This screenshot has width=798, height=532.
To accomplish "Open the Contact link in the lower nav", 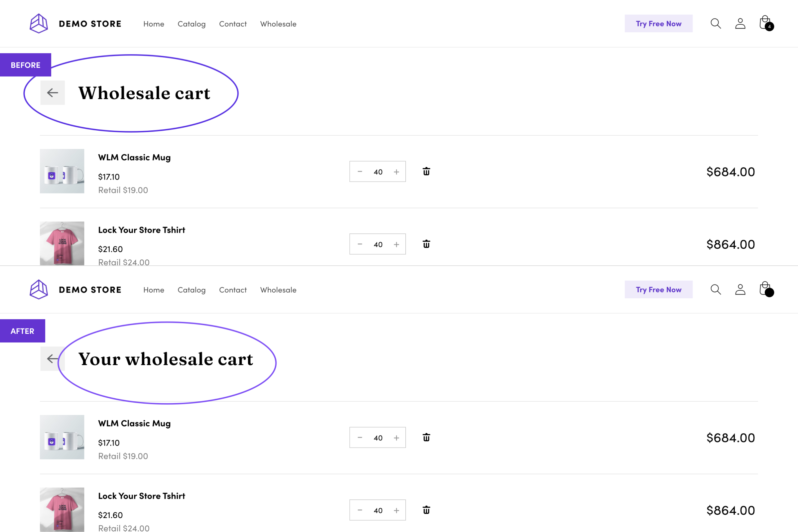I will (233, 290).
